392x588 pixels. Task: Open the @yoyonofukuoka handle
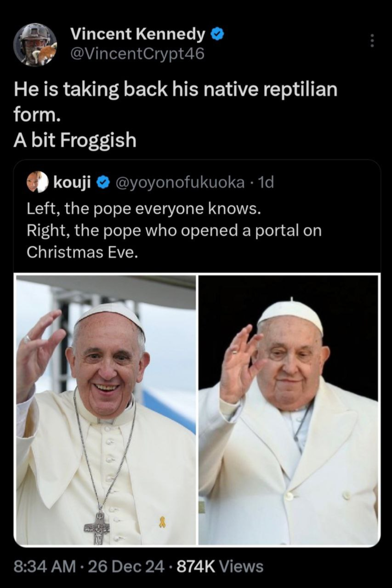[x=180, y=182]
